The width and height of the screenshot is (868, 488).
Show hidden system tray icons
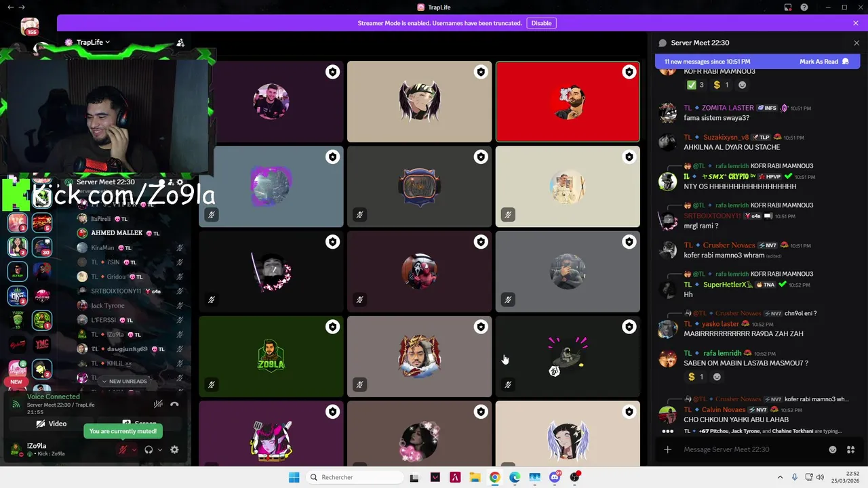point(780,477)
